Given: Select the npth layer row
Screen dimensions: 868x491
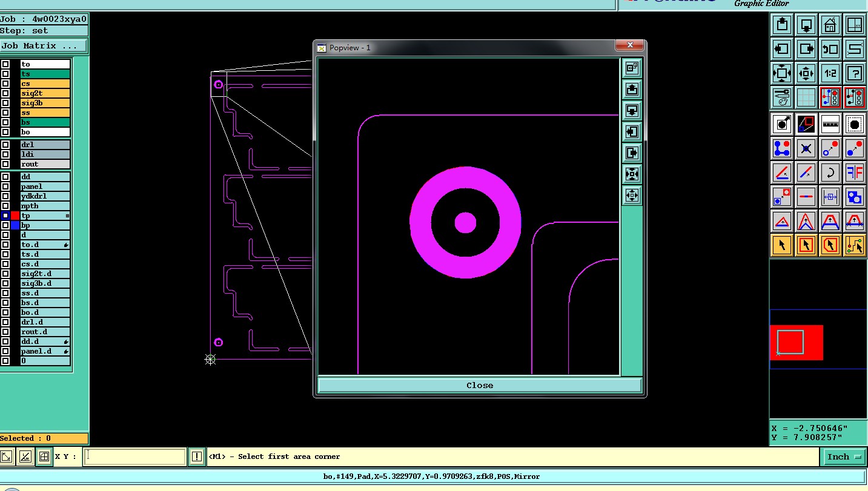Looking at the screenshot, I should [45, 206].
